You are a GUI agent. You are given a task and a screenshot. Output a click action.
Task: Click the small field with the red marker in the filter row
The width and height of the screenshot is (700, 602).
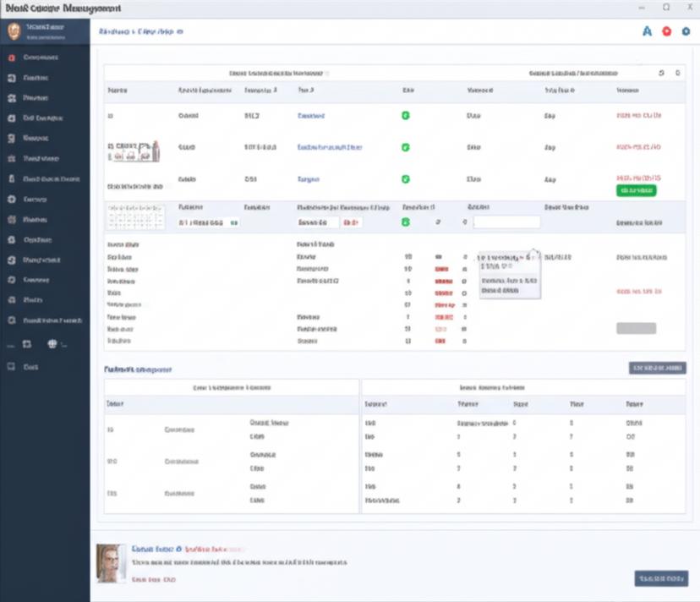[351, 222]
